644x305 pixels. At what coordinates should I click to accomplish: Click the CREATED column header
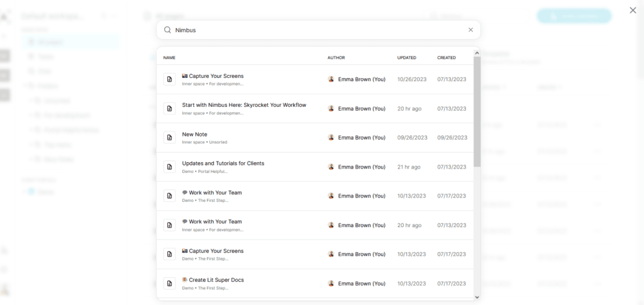coord(447,58)
